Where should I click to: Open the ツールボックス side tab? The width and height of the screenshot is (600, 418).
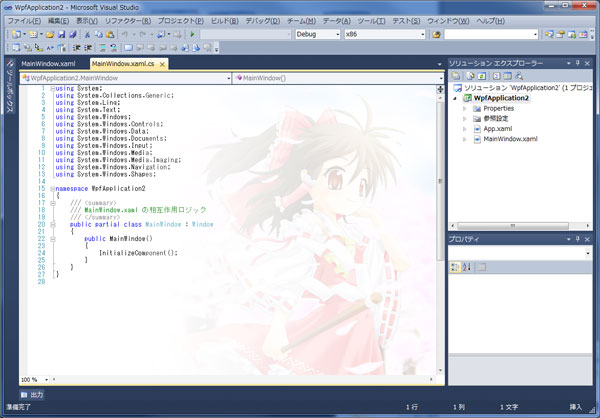(x=10, y=86)
